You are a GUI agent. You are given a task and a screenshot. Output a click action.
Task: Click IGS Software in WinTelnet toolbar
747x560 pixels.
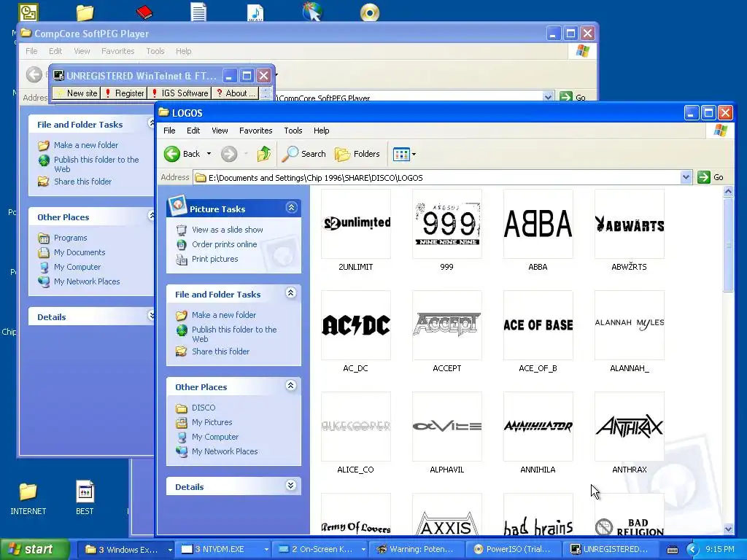[x=179, y=93]
